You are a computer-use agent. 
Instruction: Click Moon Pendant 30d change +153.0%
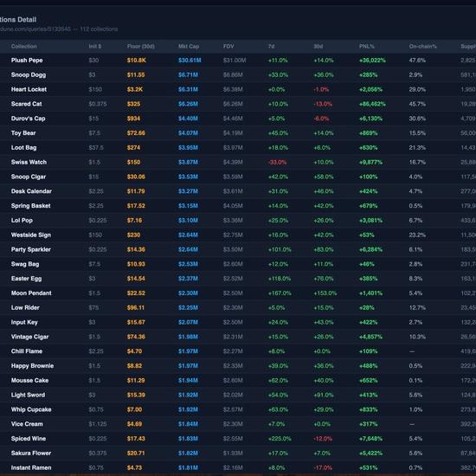click(x=325, y=293)
